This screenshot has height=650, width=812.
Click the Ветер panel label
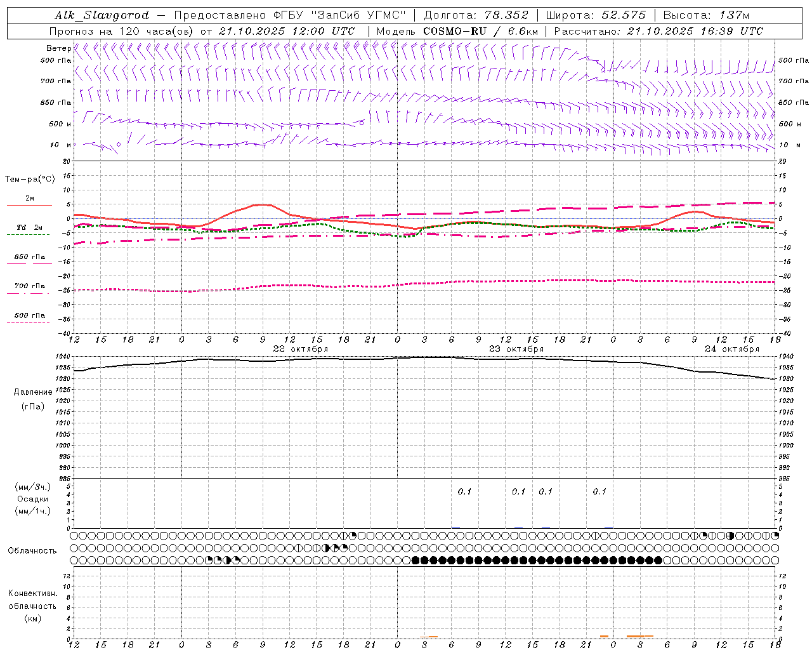click(x=58, y=48)
